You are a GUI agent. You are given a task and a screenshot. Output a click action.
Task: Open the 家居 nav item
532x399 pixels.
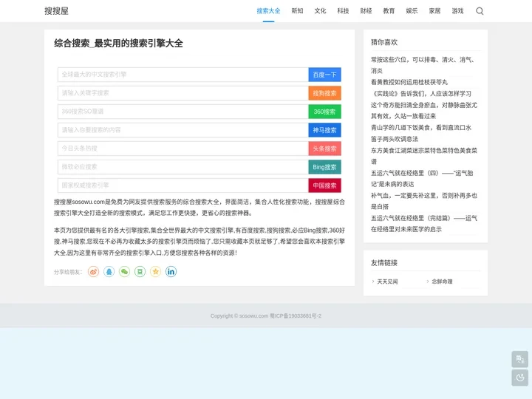(434, 11)
